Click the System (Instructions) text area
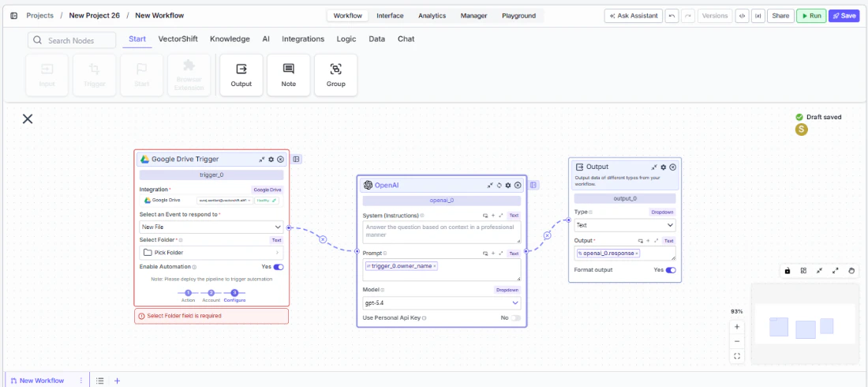Screen dimensions: 868x387 pos(442,232)
